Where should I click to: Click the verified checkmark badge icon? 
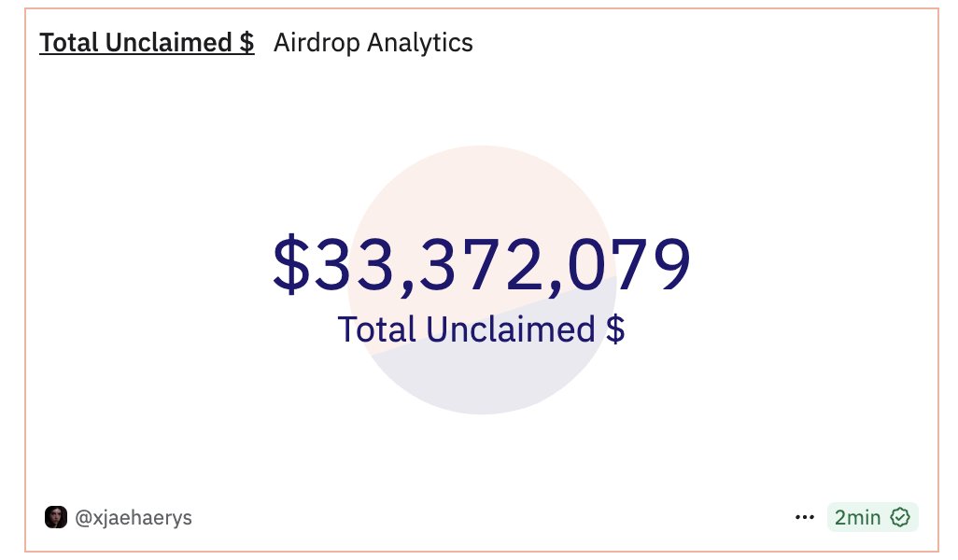pos(900,517)
